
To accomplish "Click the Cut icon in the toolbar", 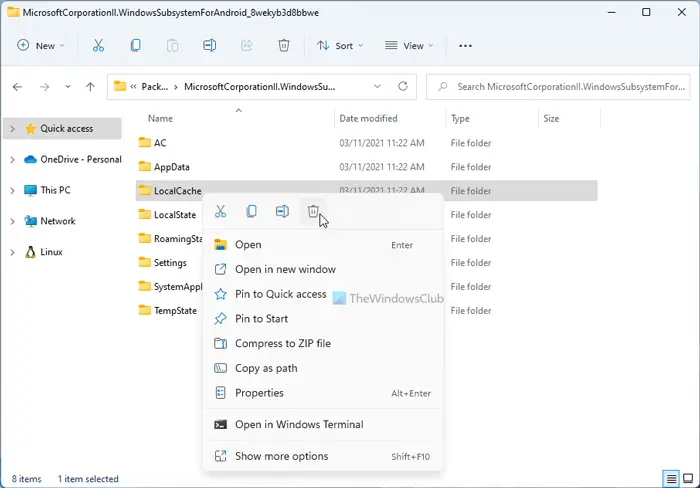I will point(98,46).
